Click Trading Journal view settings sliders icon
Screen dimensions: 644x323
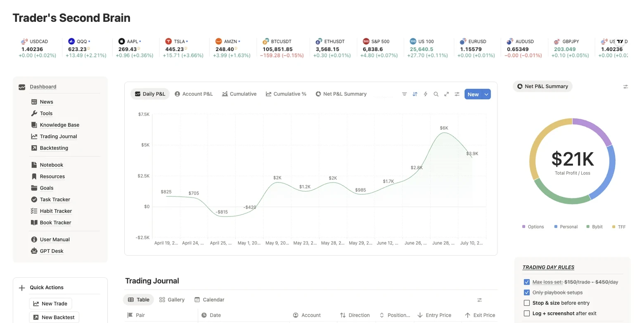[479, 300]
